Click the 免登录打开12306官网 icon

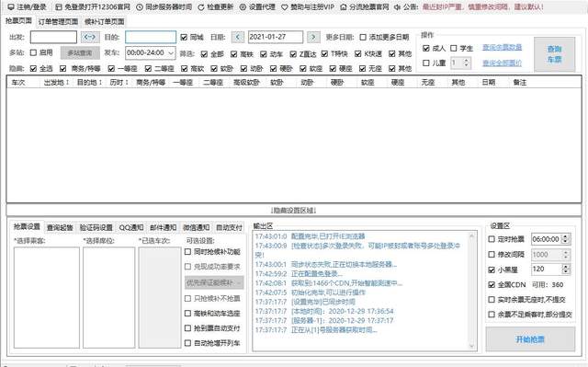59,7
